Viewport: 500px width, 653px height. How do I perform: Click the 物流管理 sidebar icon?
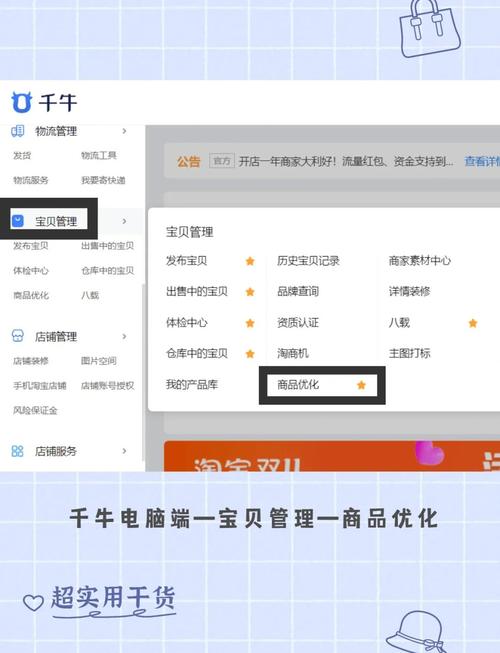[x=17, y=131]
